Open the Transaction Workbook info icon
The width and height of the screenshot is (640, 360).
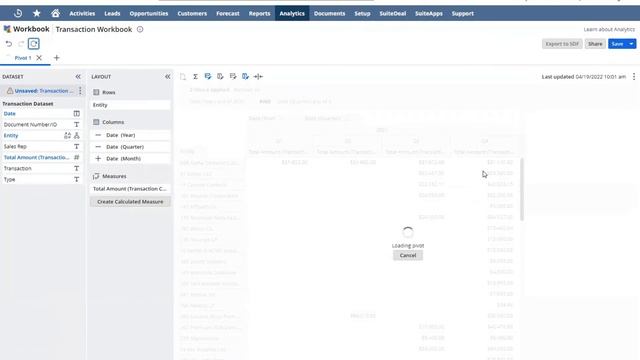(x=140, y=29)
